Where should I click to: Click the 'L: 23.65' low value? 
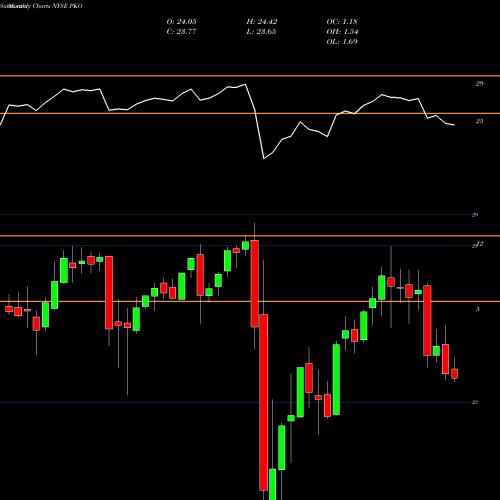(261, 32)
